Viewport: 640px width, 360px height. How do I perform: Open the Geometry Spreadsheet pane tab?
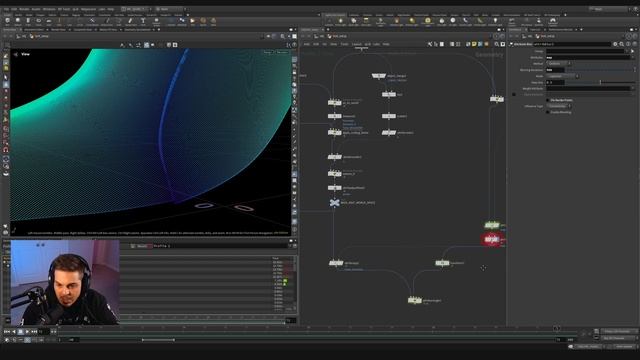137,29
